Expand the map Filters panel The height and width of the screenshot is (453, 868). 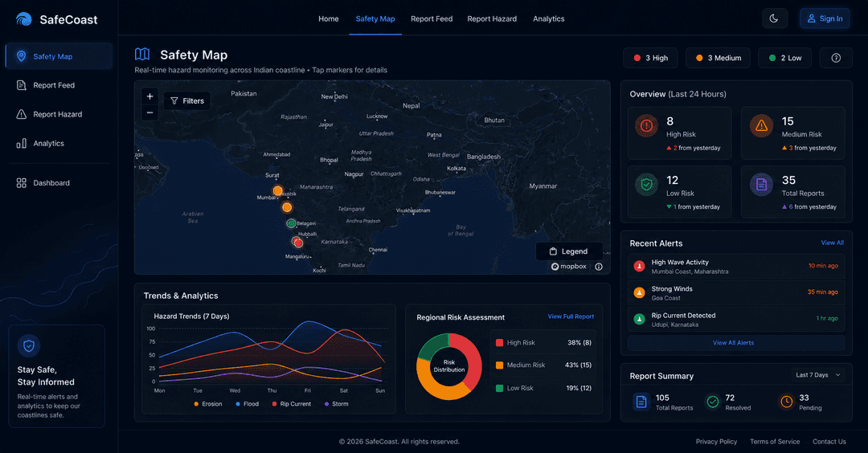187,100
